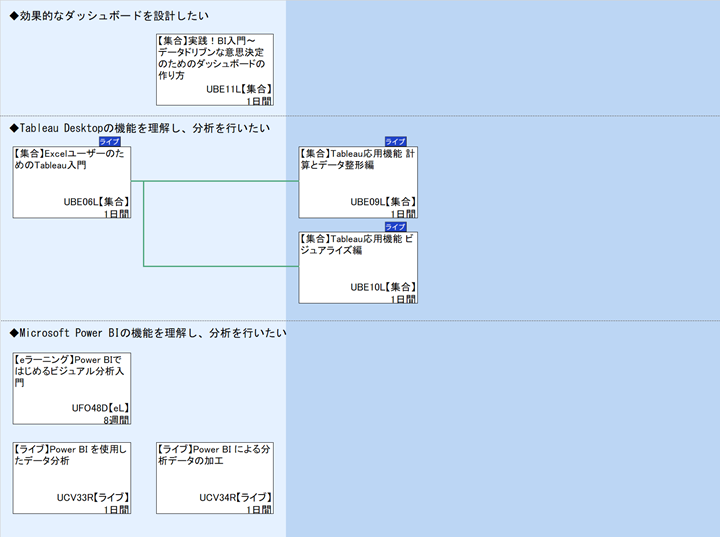Select the heading 効果的なダッシュボードを設計したい
Viewport: 720px width, 537px height.
pos(109,16)
